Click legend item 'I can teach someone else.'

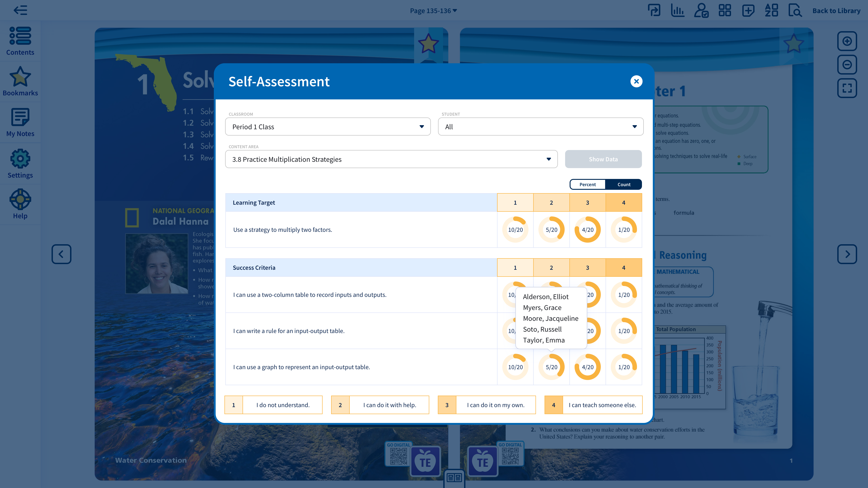[x=593, y=405]
